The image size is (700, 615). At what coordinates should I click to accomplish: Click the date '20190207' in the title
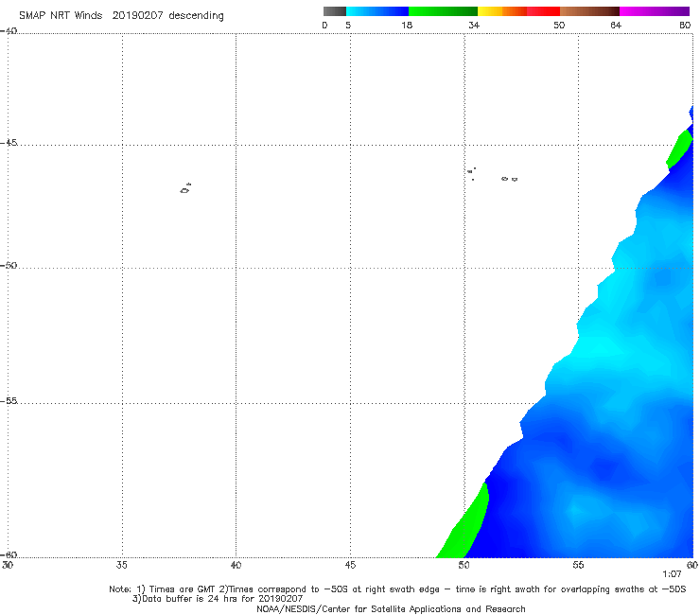pos(137,15)
